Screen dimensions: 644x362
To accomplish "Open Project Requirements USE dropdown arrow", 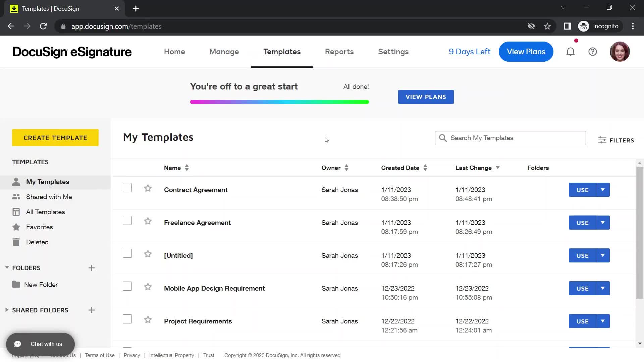I will point(603,321).
